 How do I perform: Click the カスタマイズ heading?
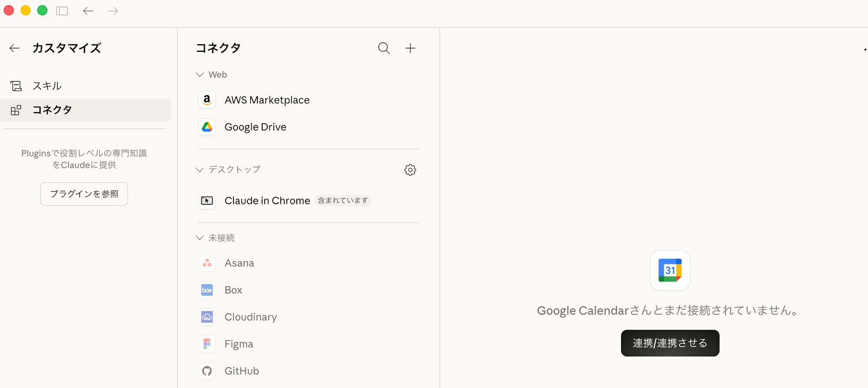pos(67,48)
